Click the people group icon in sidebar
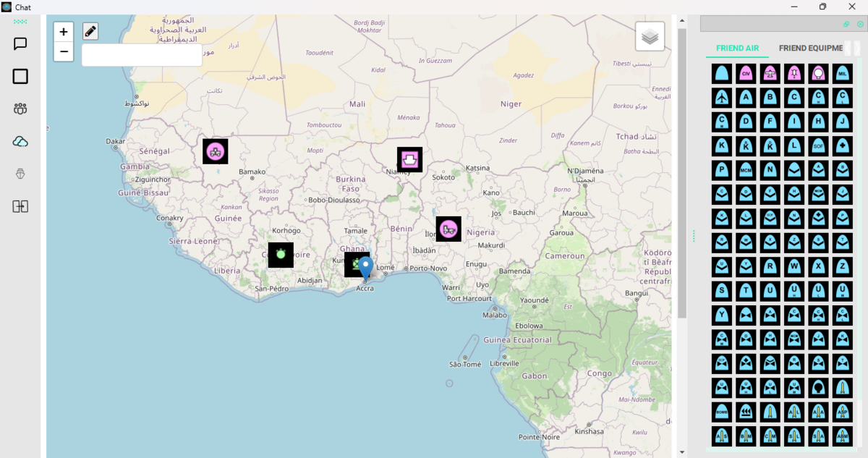The image size is (868, 458). coord(20,109)
